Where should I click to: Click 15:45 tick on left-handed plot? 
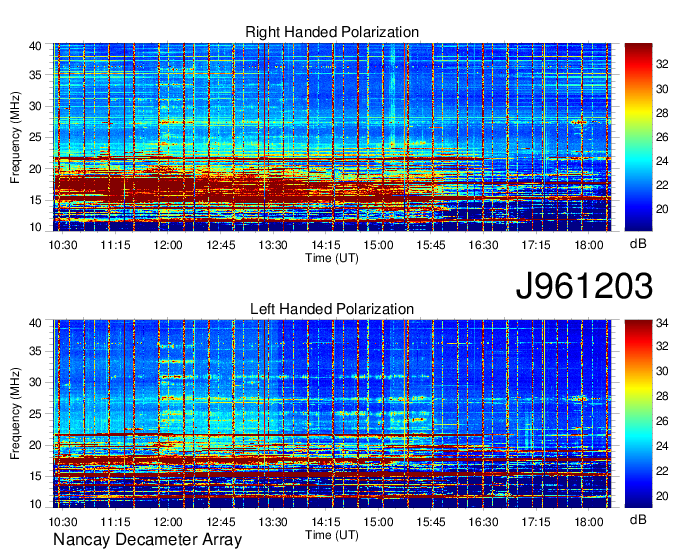pos(431,522)
